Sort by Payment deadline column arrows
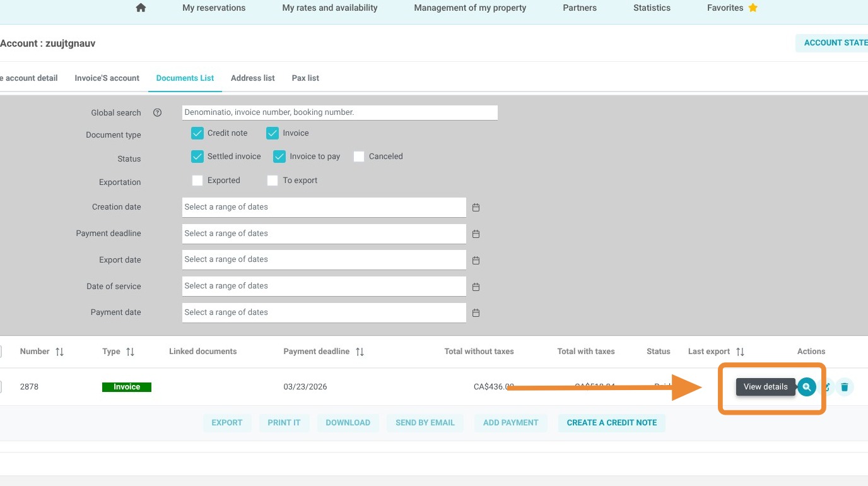Image resolution: width=868 pixels, height=486 pixels. click(360, 352)
